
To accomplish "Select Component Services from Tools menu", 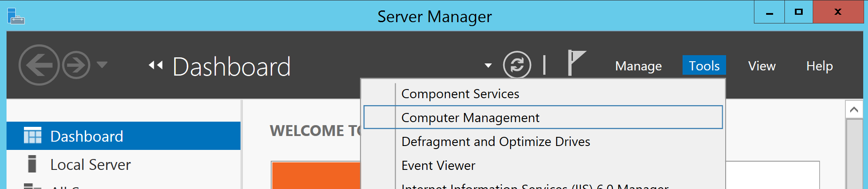I will tap(543, 94).
